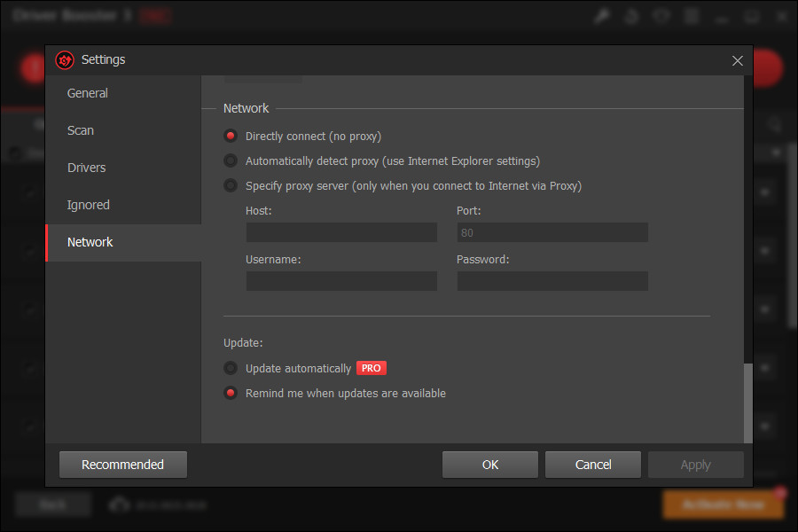Switch to the Drivers settings section
798x532 pixels.
click(x=86, y=168)
